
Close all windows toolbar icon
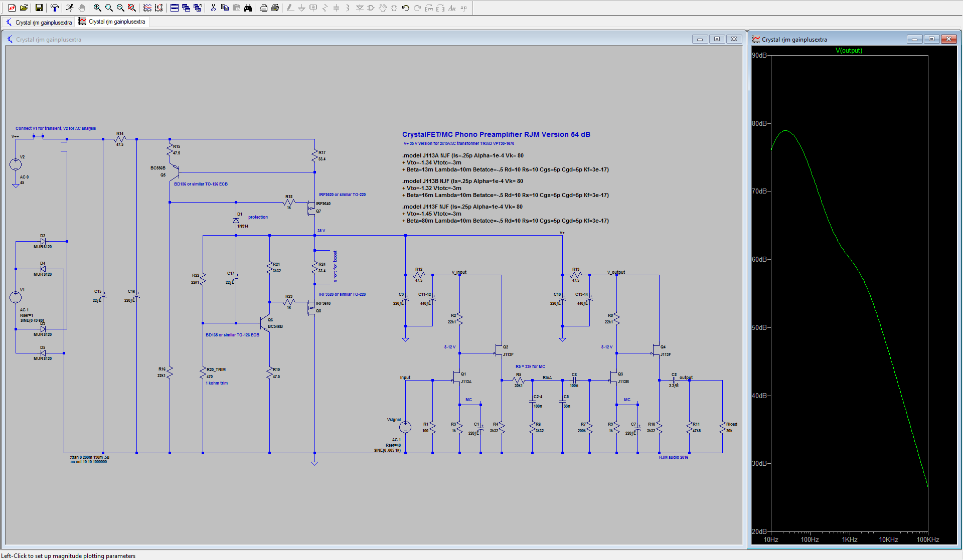[x=198, y=8]
